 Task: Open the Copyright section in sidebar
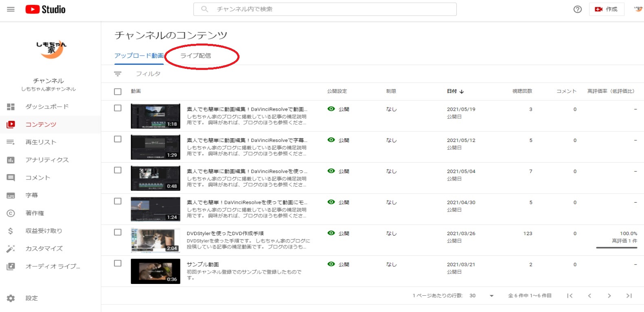coord(35,213)
